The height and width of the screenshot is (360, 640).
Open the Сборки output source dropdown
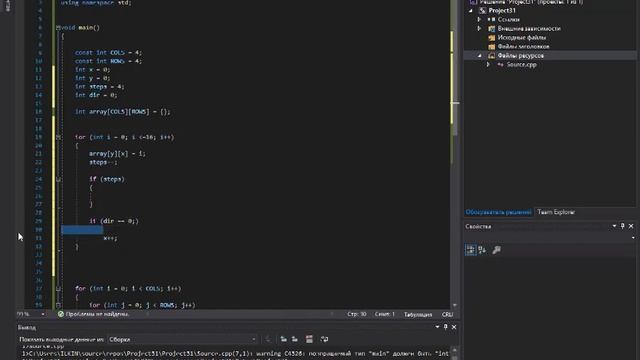click(182, 339)
